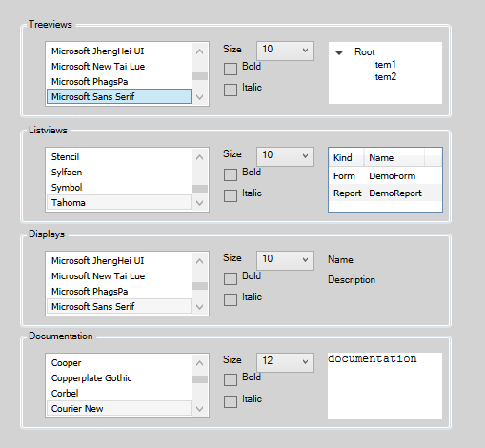Click the Name column header in listview
The width and height of the screenshot is (485, 448).
pyautogui.click(x=394, y=157)
